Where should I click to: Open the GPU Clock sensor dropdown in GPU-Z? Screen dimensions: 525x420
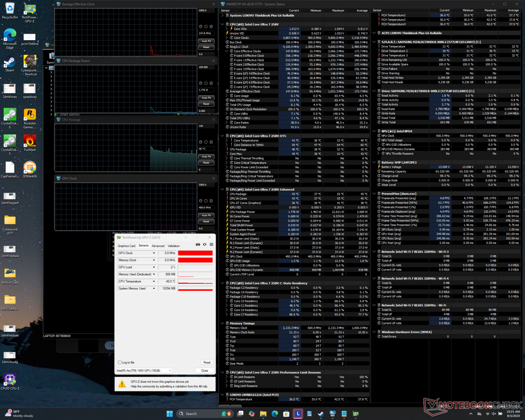154,253
